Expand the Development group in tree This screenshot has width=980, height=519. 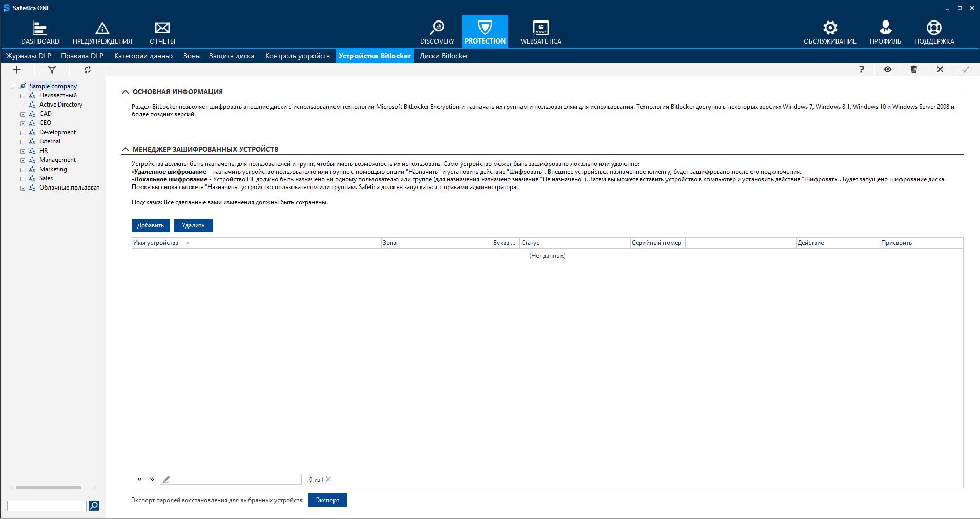coord(23,133)
